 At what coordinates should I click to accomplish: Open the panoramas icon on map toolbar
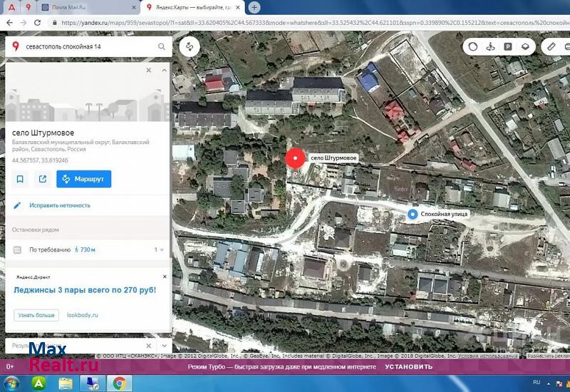coord(489,47)
